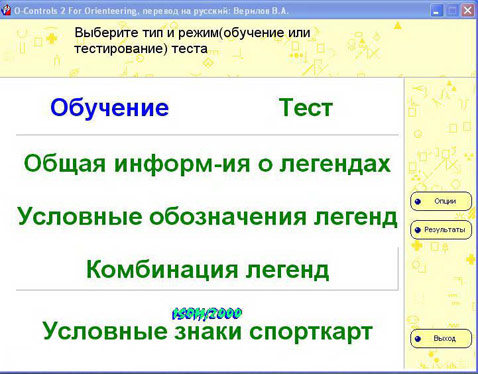Close the O-Controls 2 window

point(468,11)
